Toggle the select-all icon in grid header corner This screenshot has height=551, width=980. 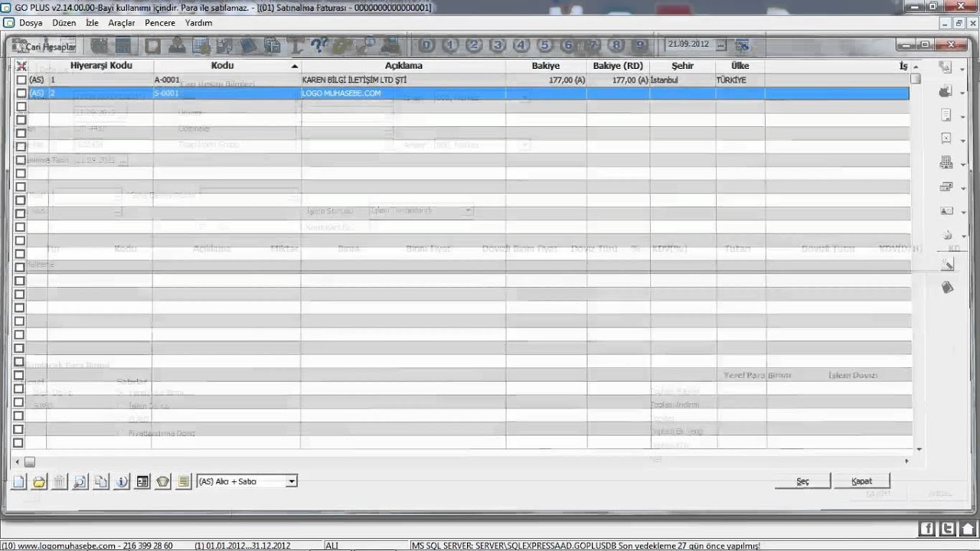(21, 66)
